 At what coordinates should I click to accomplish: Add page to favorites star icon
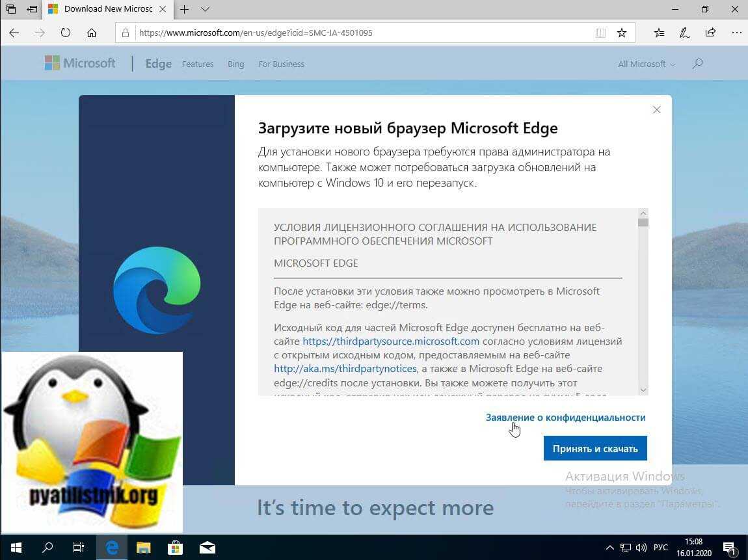tap(622, 33)
